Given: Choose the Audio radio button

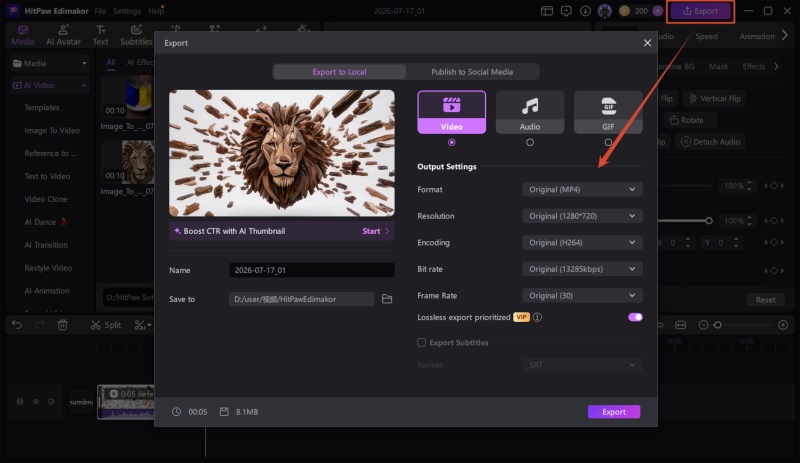Looking at the screenshot, I should click(x=530, y=142).
